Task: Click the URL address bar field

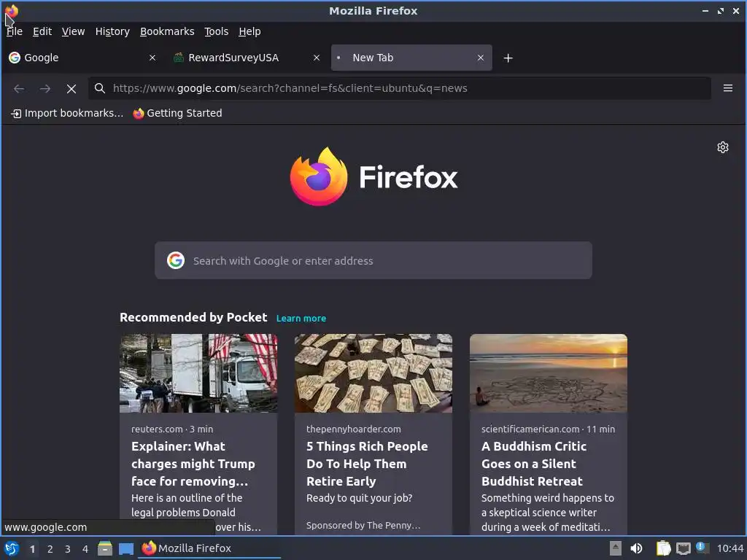Action: [x=399, y=88]
